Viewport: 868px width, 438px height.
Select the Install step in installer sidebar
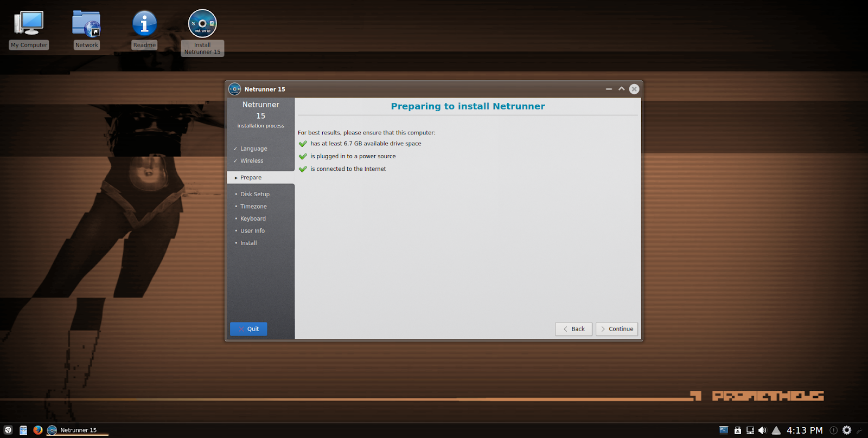pos(248,243)
